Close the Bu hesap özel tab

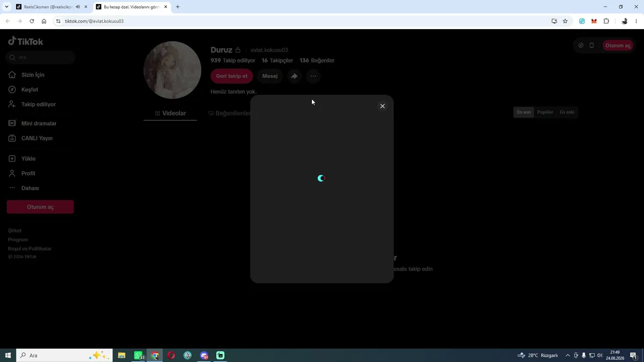(x=166, y=7)
